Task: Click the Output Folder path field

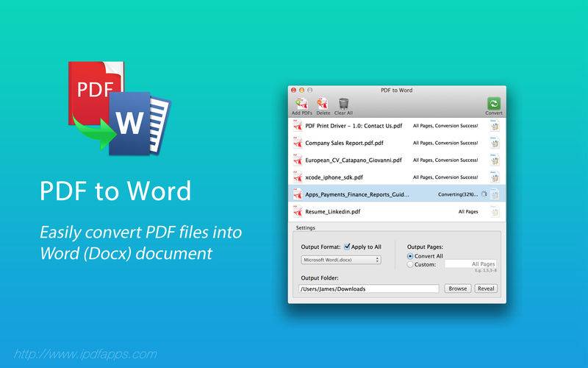Action: pyautogui.click(x=369, y=289)
